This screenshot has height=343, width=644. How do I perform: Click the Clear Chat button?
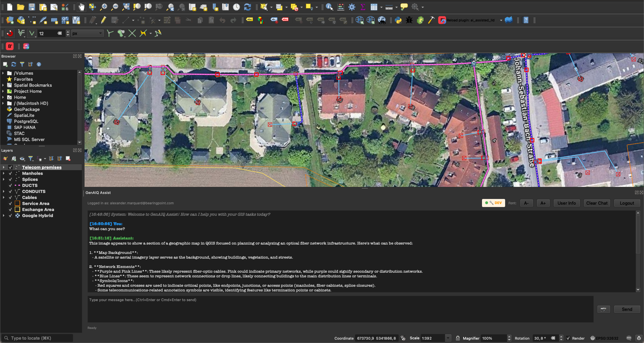597,203
